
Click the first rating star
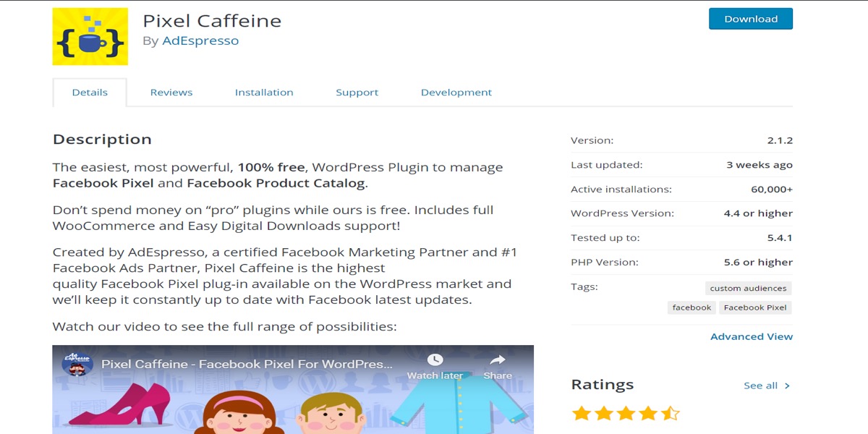pos(582,414)
